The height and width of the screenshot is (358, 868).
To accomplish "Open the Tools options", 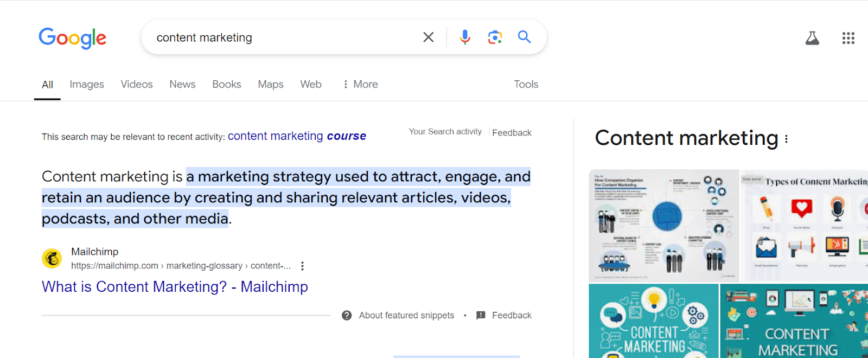I will coord(526,84).
